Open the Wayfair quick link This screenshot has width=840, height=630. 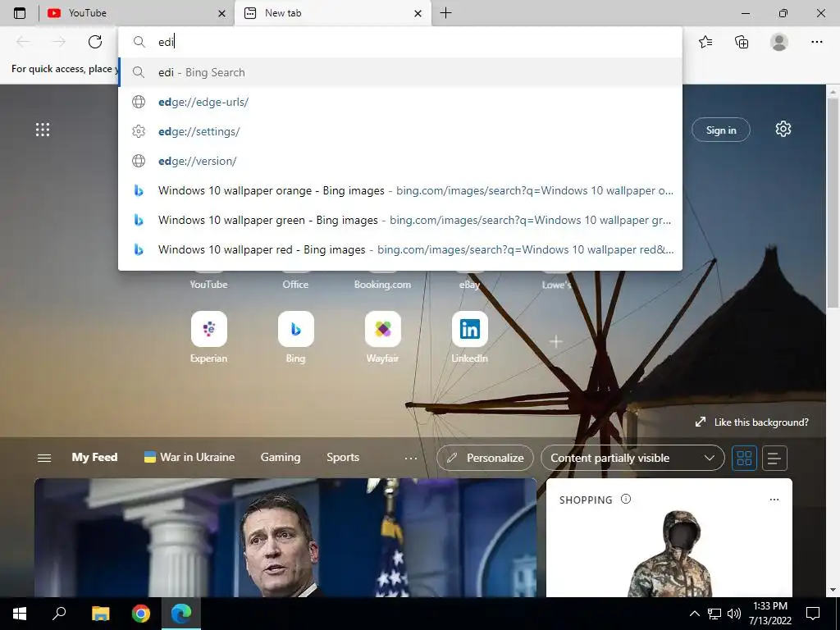pyautogui.click(x=382, y=337)
